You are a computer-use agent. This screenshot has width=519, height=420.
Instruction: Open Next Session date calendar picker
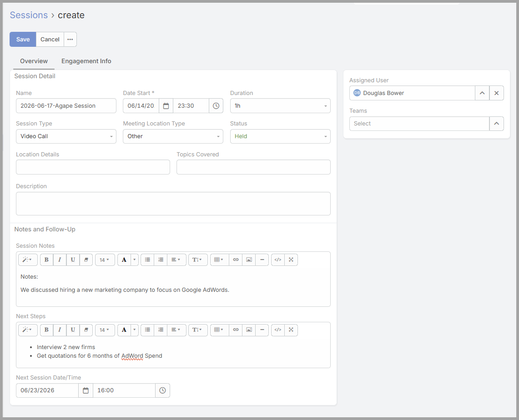pyautogui.click(x=86, y=390)
